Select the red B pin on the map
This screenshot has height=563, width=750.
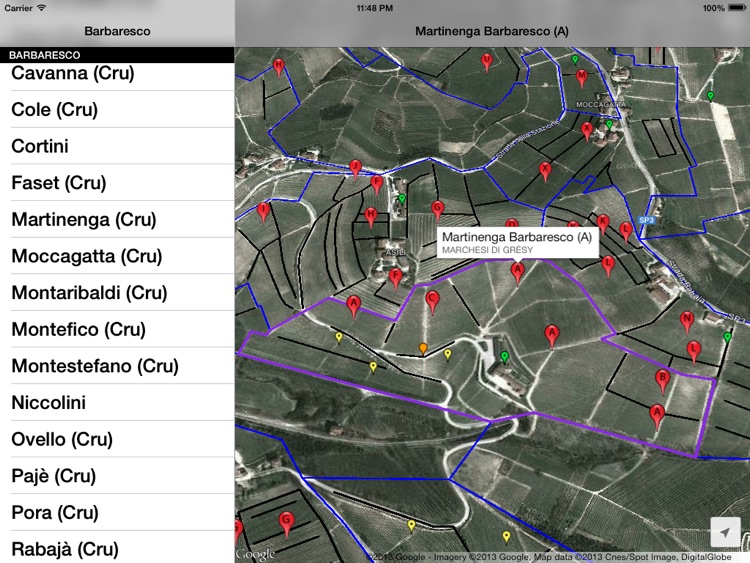pyautogui.click(x=662, y=381)
